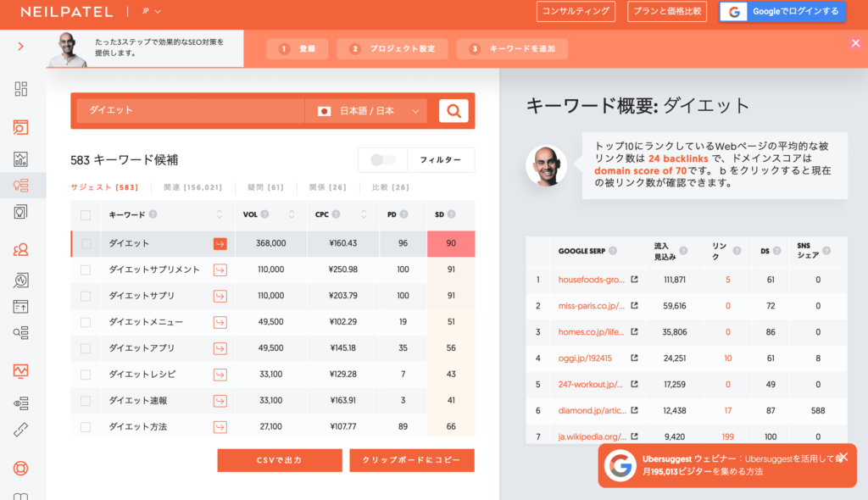Sort by キーワード column arrows

pyautogui.click(x=220, y=214)
